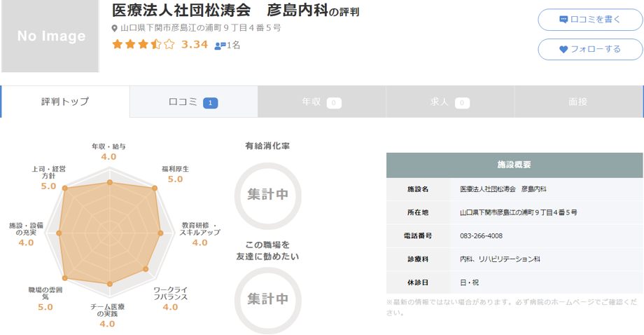Click the star rating icons
Screen dimensions: 644x335
click(143, 45)
